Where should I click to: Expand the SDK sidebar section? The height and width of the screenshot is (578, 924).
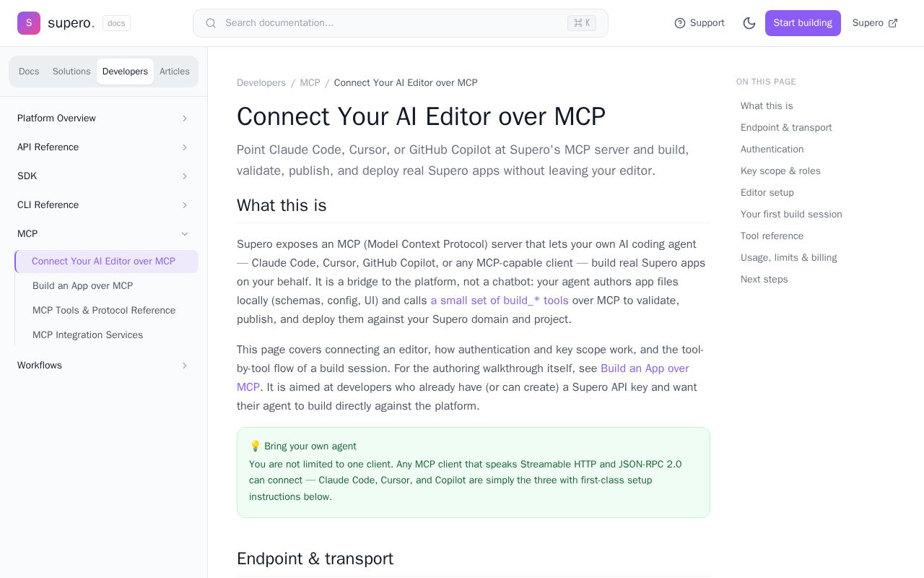tap(103, 176)
